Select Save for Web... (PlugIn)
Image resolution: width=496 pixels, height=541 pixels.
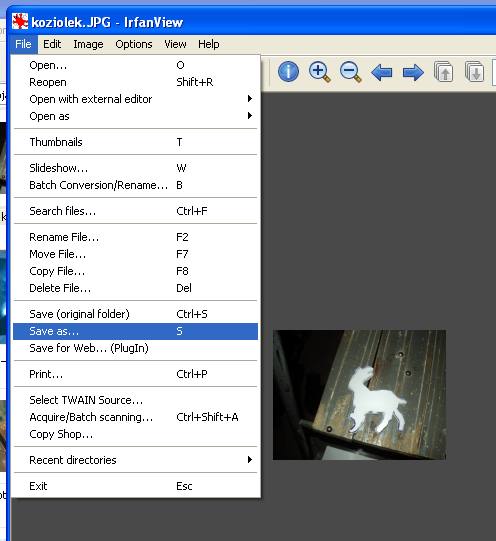[136, 348]
